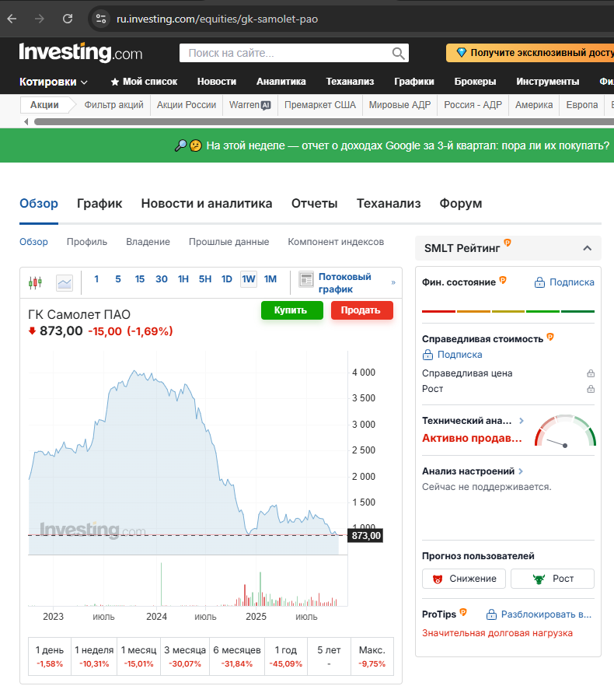Click the lock icon on Рост row

pyautogui.click(x=591, y=389)
